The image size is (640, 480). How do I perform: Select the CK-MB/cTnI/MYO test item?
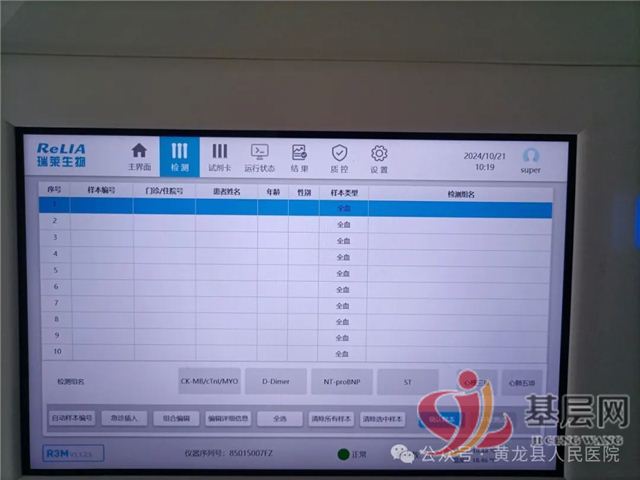click(x=209, y=381)
